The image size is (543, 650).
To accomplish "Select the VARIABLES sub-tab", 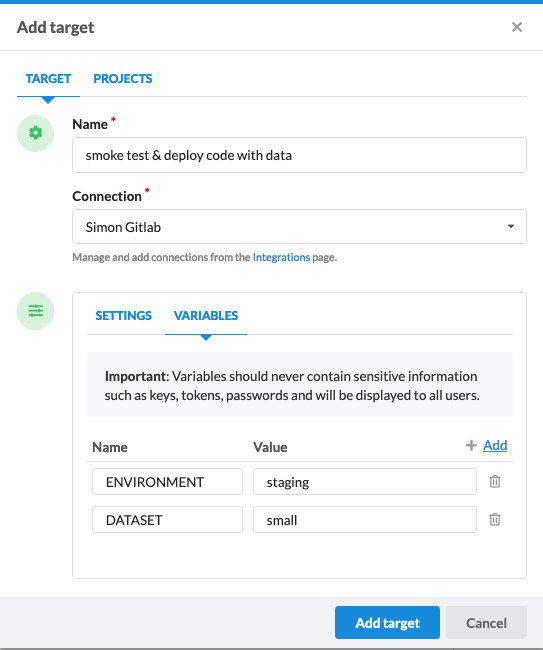I will point(206,316).
